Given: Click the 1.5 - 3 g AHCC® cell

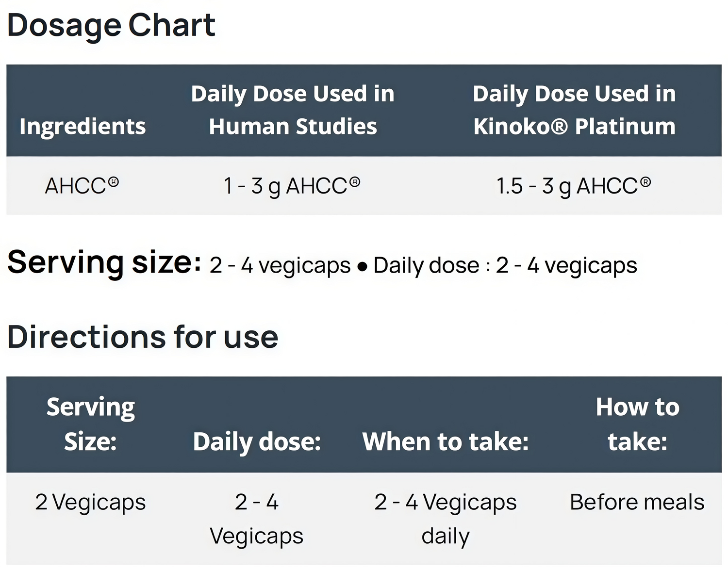Looking at the screenshot, I should pyautogui.click(x=574, y=185).
